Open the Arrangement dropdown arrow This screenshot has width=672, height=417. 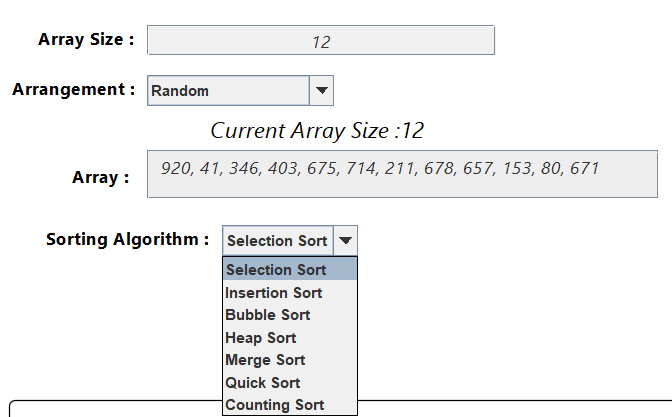coord(321,90)
